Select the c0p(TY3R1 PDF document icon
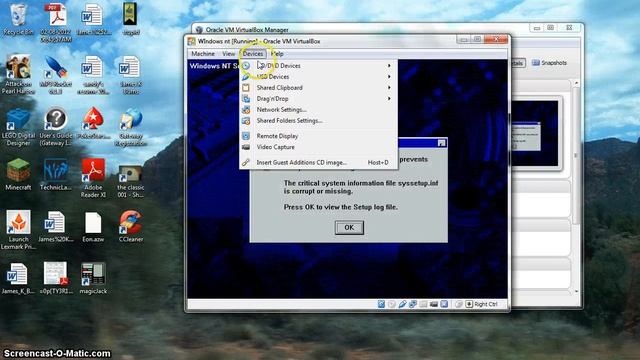 coord(56,278)
